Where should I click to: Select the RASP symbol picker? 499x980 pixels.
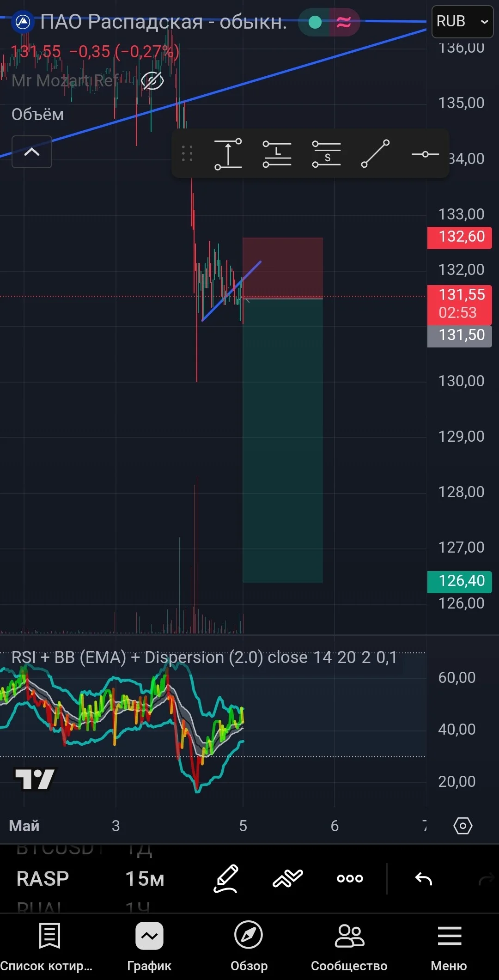(43, 878)
